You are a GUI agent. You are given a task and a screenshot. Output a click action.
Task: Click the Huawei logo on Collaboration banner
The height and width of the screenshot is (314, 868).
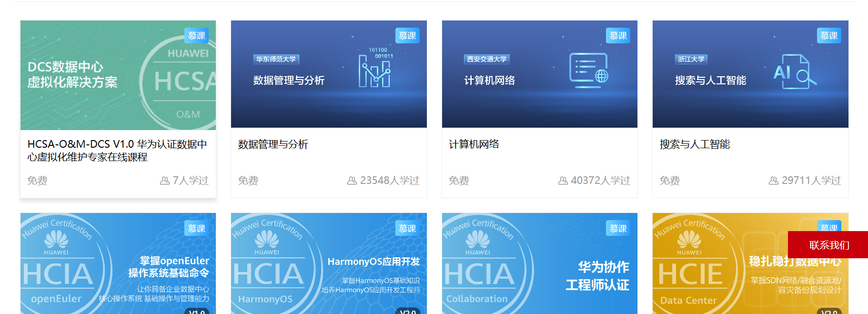click(x=478, y=243)
